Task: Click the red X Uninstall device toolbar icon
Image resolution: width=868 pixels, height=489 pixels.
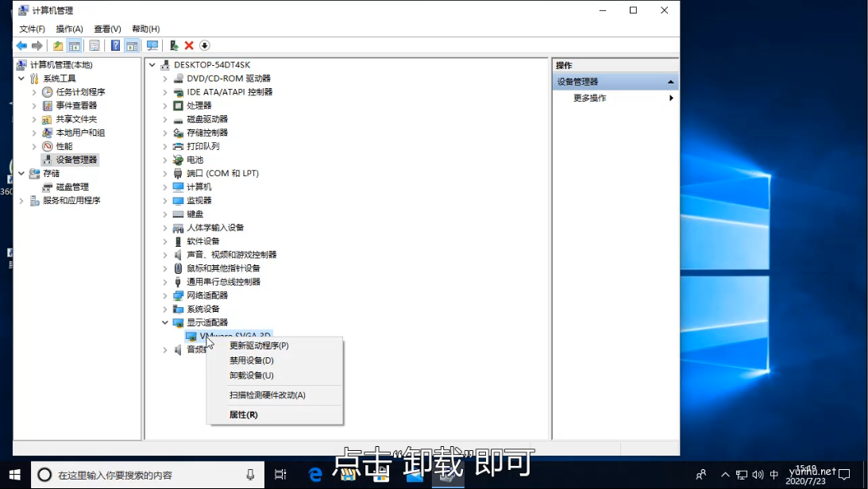Action: coord(188,45)
